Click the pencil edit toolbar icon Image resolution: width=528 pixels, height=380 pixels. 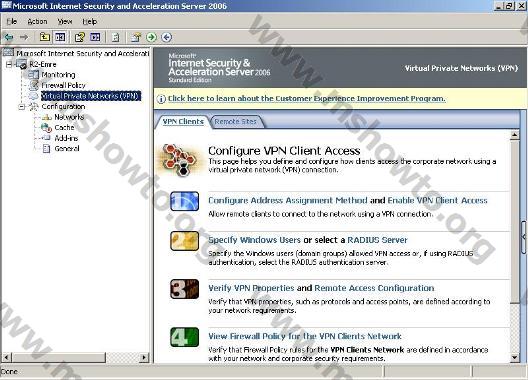tap(136, 37)
